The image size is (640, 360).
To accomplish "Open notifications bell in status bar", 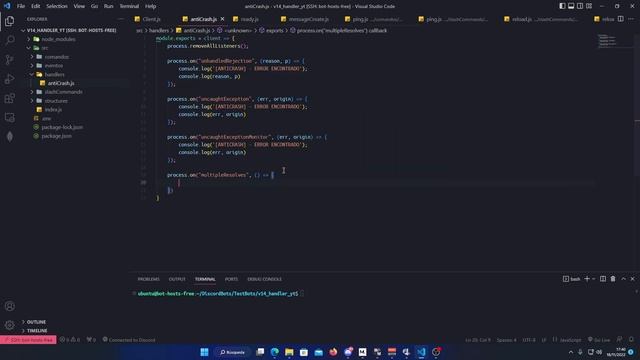I will 631,340.
